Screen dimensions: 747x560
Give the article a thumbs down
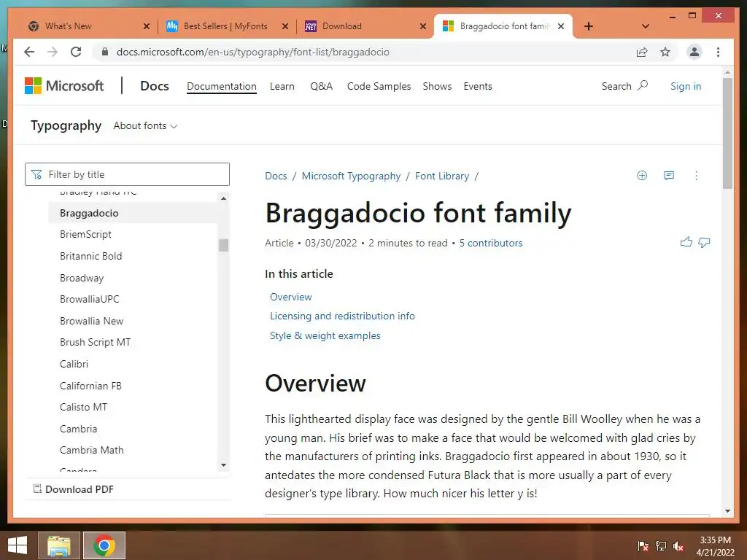point(704,242)
